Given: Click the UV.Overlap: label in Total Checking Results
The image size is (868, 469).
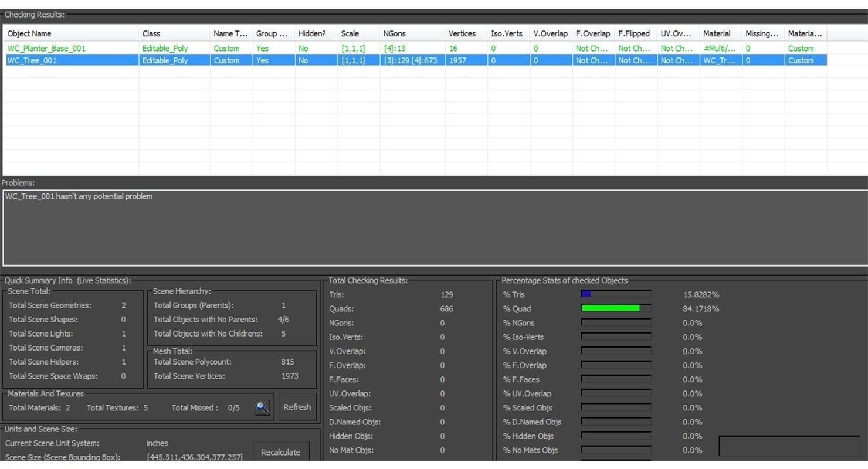Looking at the screenshot, I should point(350,393).
